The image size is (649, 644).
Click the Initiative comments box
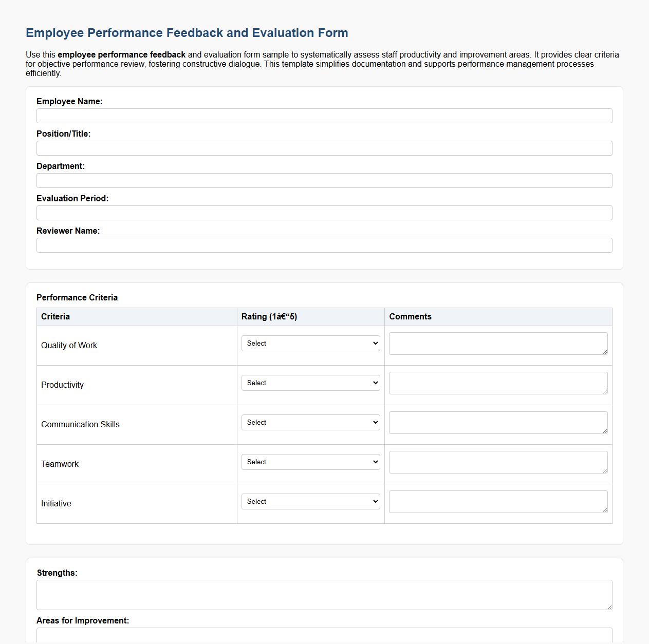coord(497,501)
